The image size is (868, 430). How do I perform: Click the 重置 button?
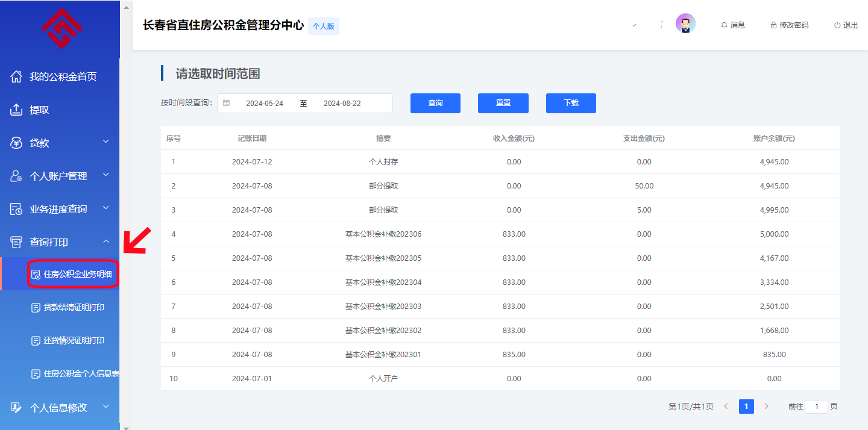(x=503, y=103)
